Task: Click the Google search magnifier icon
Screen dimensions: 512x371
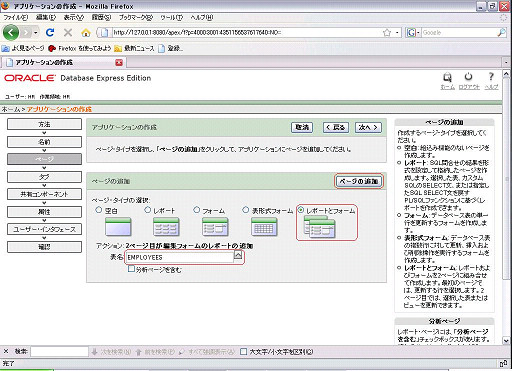Action: click(501, 33)
